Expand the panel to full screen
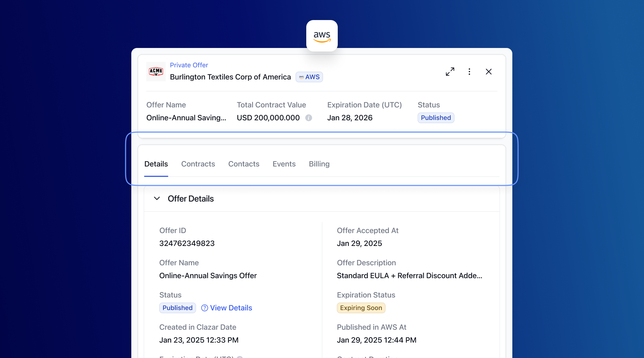 click(x=450, y=72)
